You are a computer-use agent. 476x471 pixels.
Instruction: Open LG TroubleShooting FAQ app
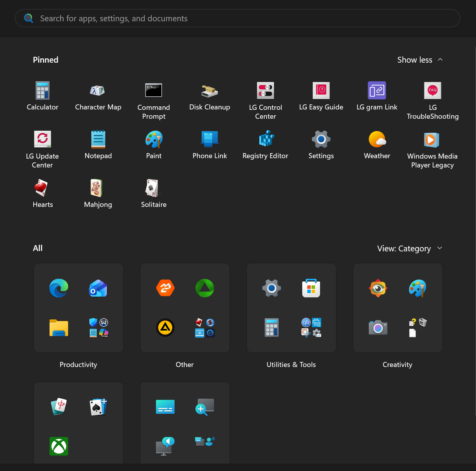[433, 101]
